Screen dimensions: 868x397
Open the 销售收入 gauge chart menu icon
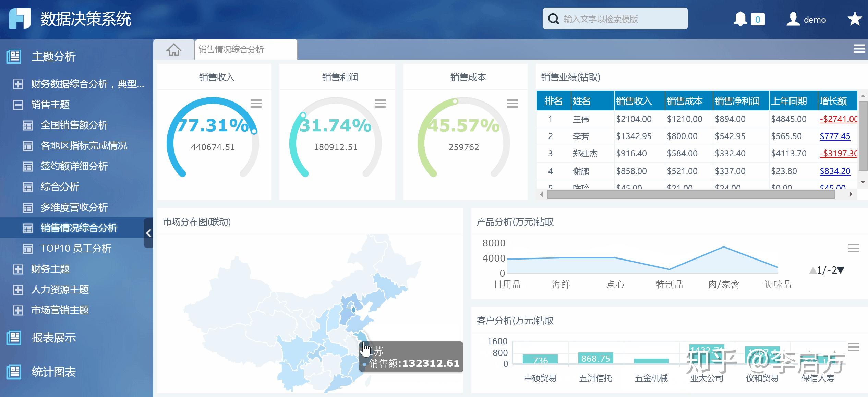pos(256,103)
